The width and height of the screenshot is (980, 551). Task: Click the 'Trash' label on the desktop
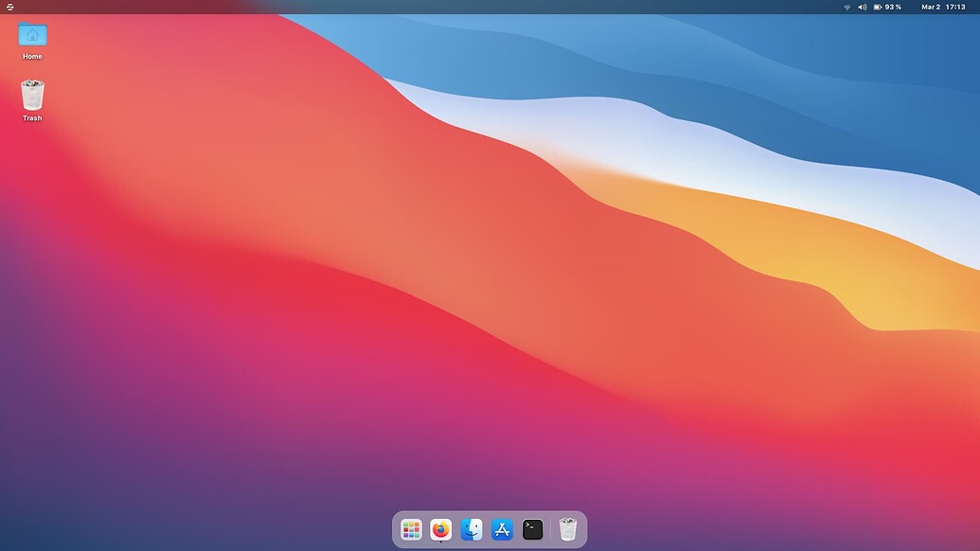[32, 117]
